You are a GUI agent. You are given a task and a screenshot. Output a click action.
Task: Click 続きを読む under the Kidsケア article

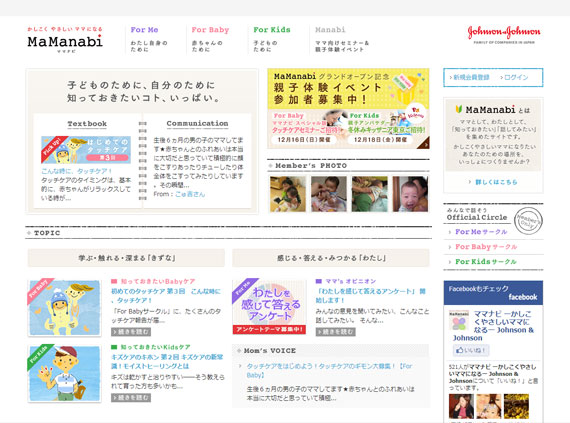point(131,398)
